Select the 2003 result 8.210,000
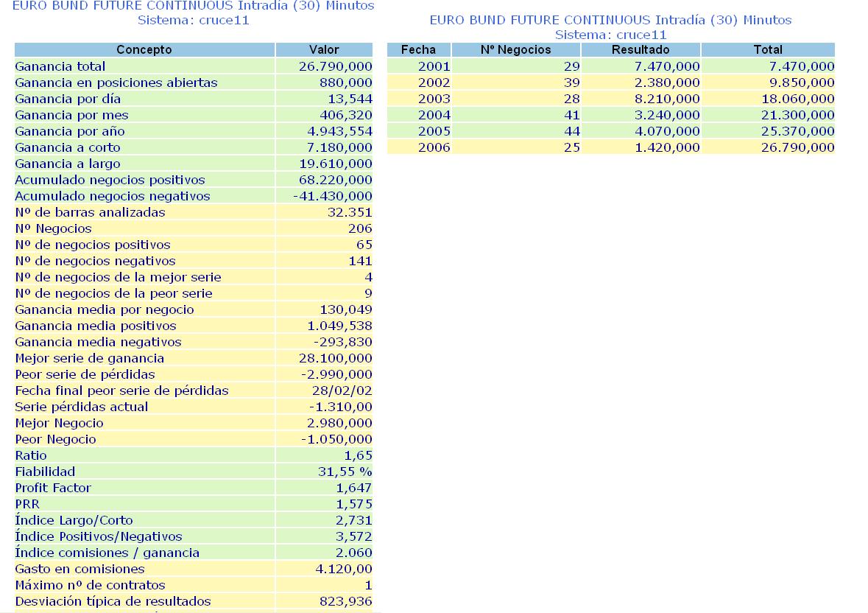This screenshot has width=868, height=613. tap(667, 99)
